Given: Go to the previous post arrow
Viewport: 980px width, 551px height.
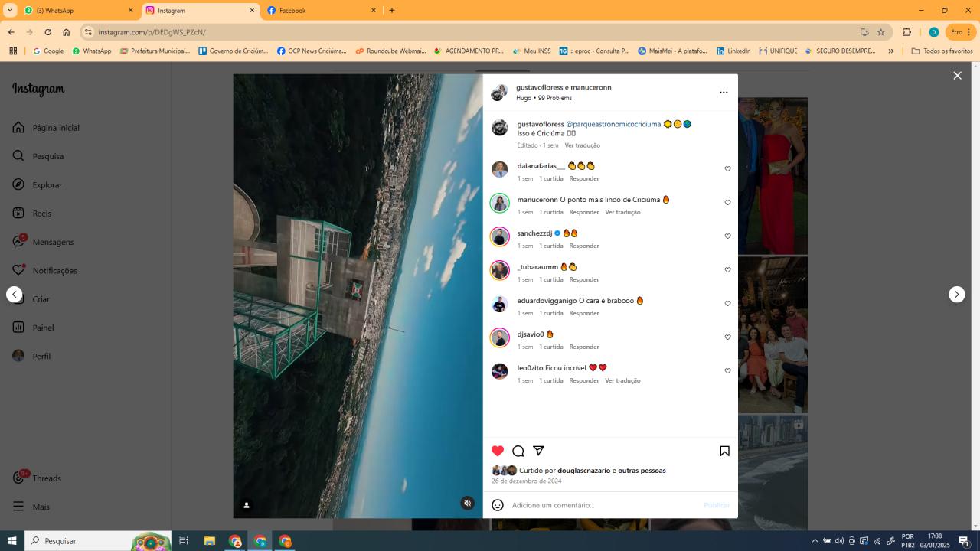Looking at the screenshot, I should tap(15, 295).
